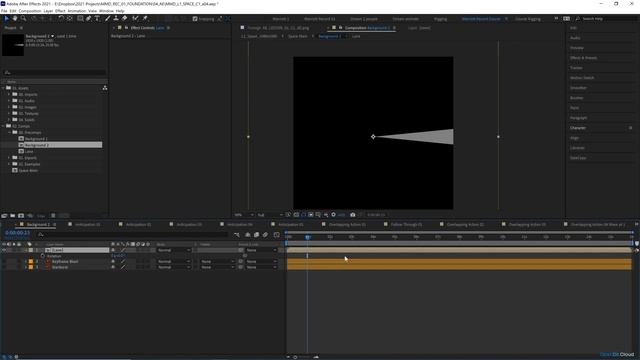Select the Roto Brush tool
640x360 pixels.
(x=136, y=18)
